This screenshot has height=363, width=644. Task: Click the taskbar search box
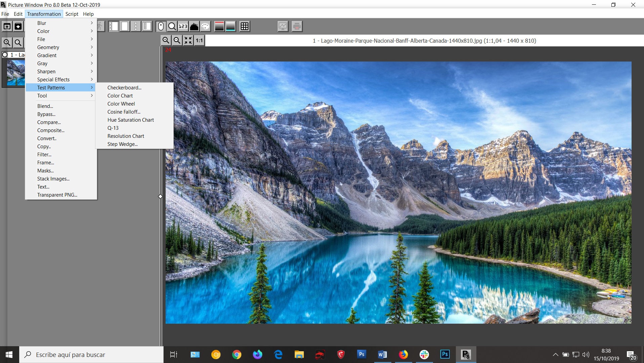91,355
